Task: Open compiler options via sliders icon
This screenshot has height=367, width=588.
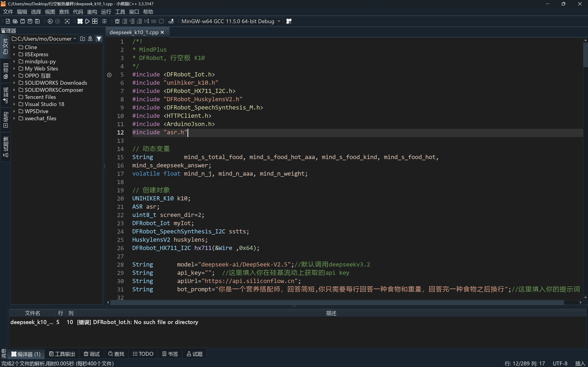Action: [105, 21]
